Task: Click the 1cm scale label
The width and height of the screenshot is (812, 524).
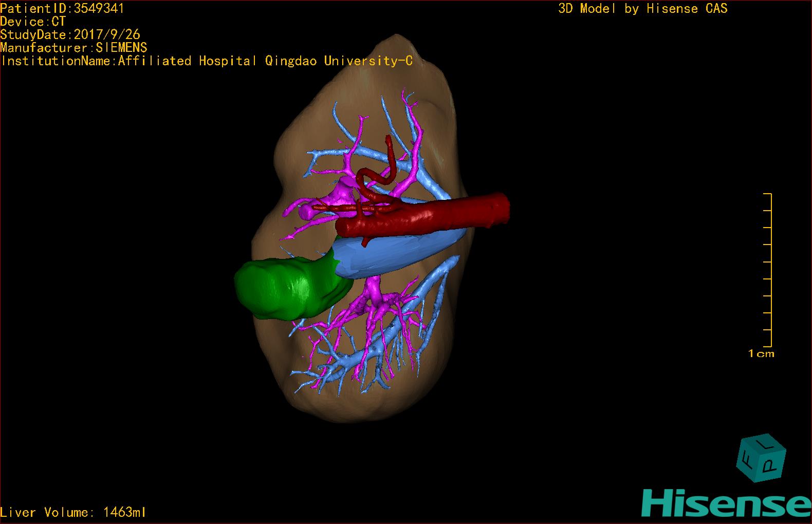Action: [x=761, y=353]
